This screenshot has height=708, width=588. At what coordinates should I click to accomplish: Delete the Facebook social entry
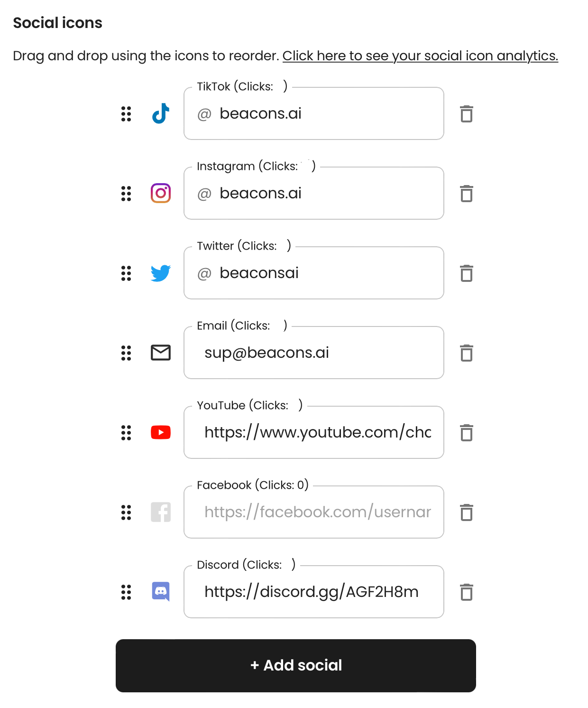coord(467,512)
